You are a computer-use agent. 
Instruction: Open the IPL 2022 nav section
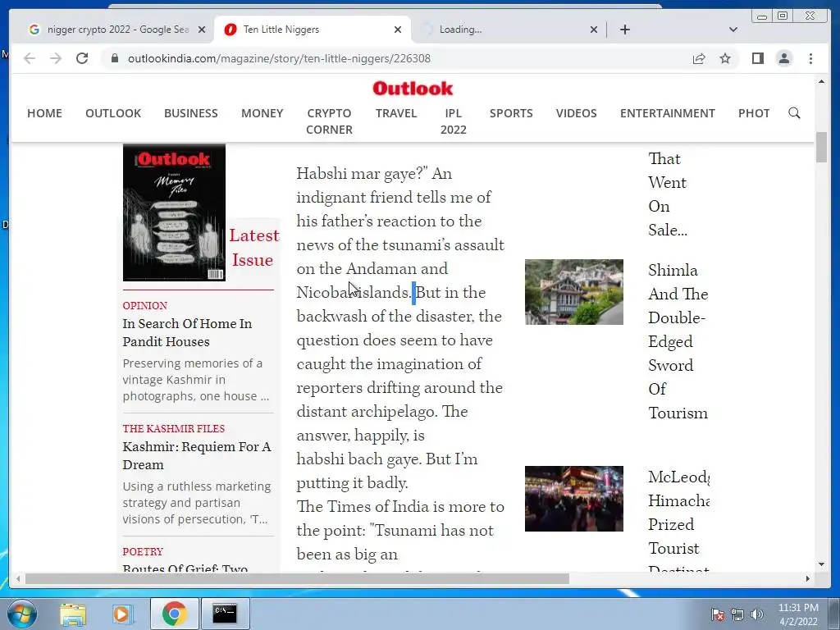click(x=453, y=121)
